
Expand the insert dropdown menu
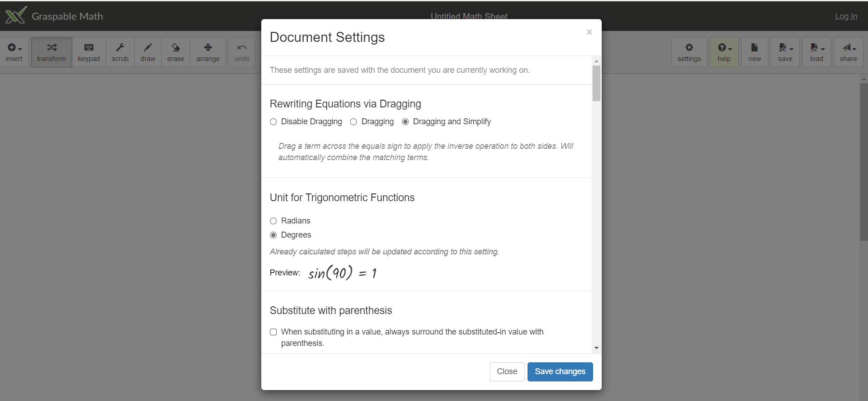(14, 52)
